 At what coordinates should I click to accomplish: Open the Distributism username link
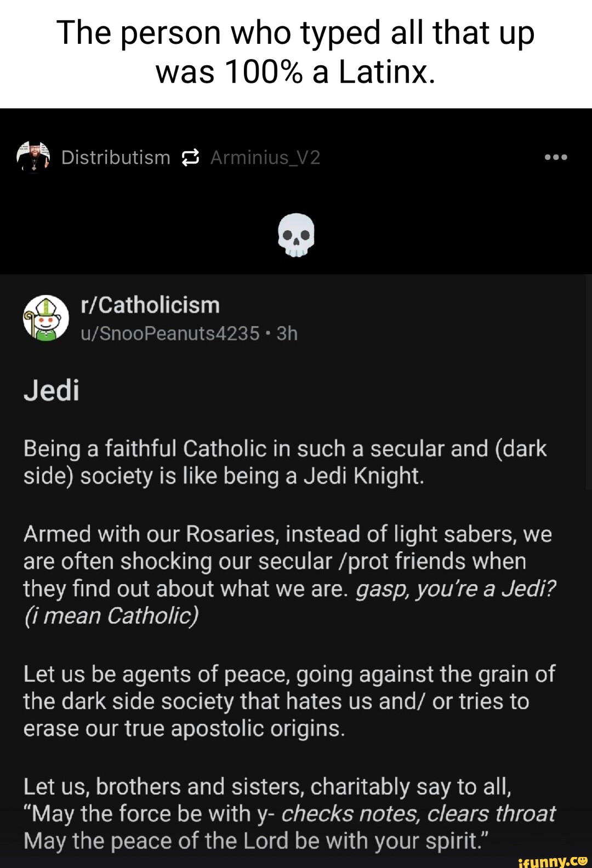pyautogui.click(x=116, y=158)
